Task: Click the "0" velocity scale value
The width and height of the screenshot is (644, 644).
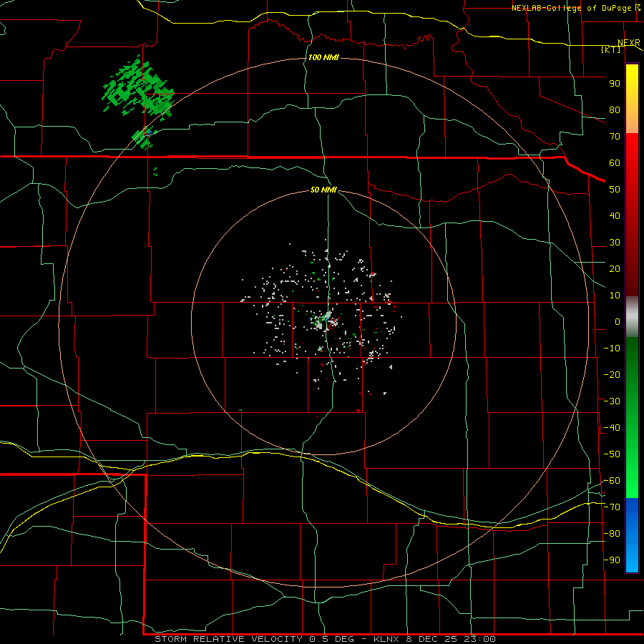Action: tap(618, 322)
